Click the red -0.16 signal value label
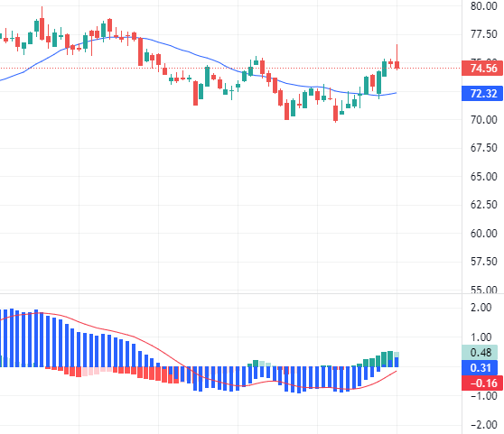The width and height of the screenshot is (504, 434). click(481, 383)
